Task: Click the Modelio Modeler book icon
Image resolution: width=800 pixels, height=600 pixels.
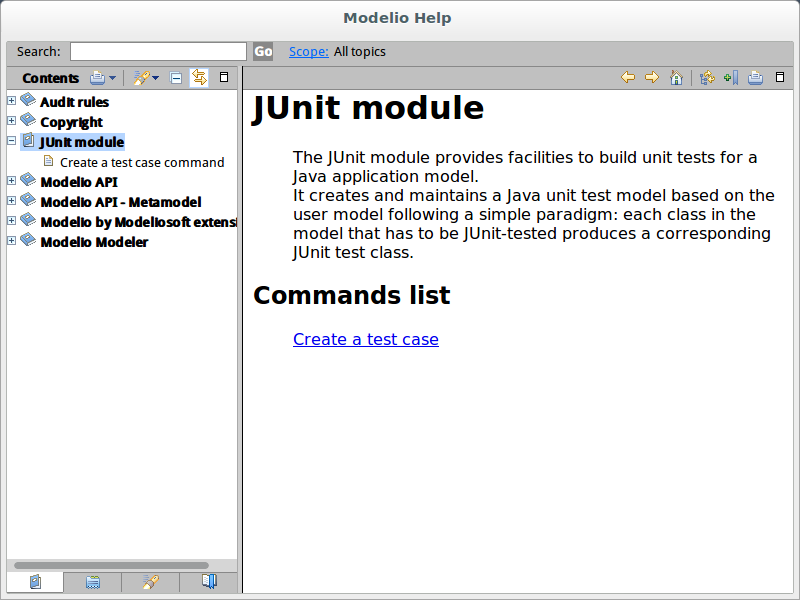Action: [x=28, y=239]
